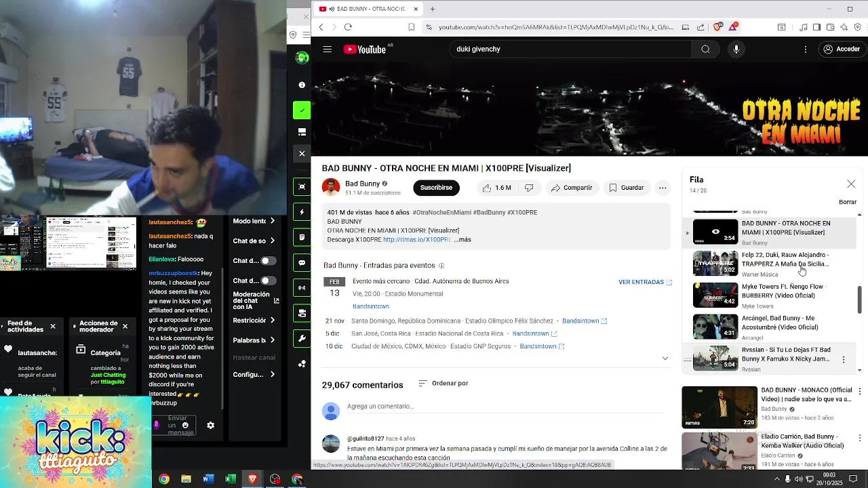Open the Brave Rewards triangle icon
Viewport: 868px width, 488px height.
733,27
